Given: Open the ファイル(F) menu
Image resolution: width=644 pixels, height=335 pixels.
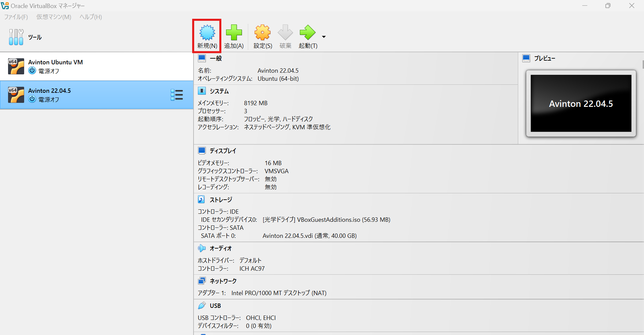Looking at the screenshot, I should 16,17.
